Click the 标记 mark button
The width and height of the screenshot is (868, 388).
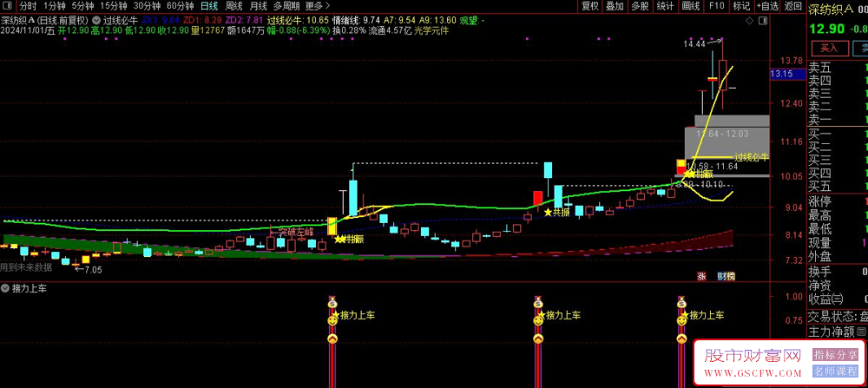[740, 6]
